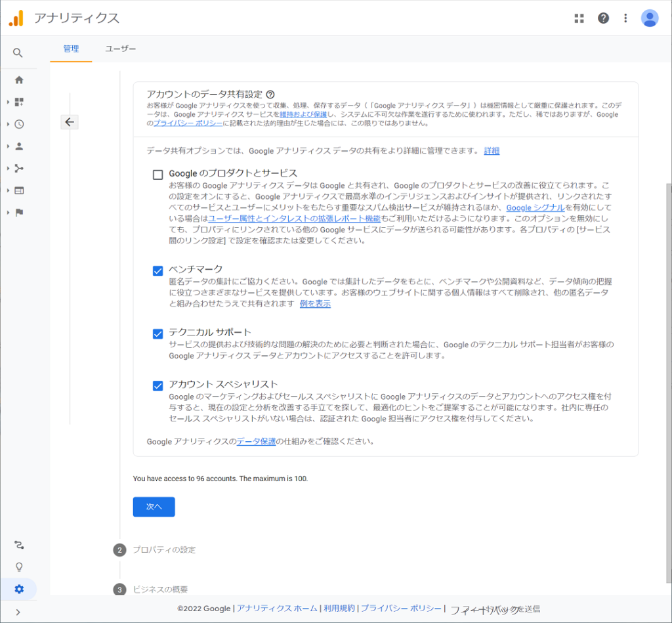Open 利用規約 footer link
This screenshot has height=623, width=672.
pos(339,609)
